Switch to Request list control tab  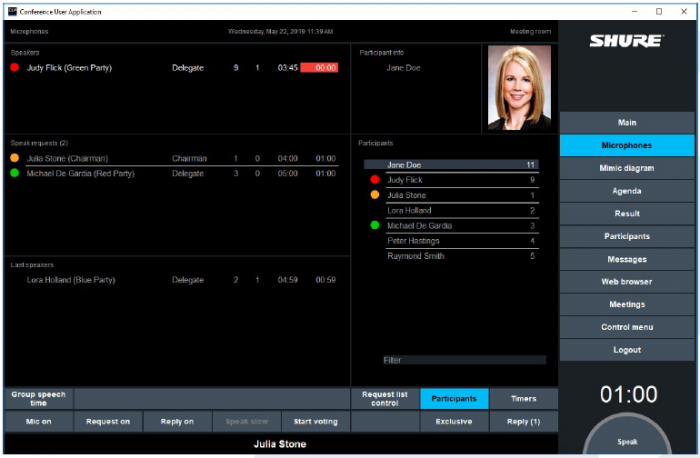(385, 399)
